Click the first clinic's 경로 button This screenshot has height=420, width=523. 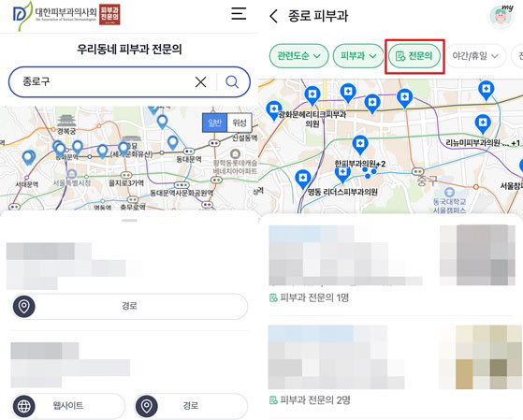129,306
